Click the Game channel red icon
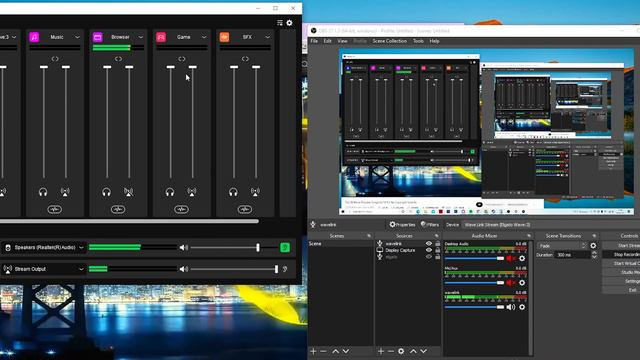The width and height of the screenshot is (640, 360). point(161,37)
